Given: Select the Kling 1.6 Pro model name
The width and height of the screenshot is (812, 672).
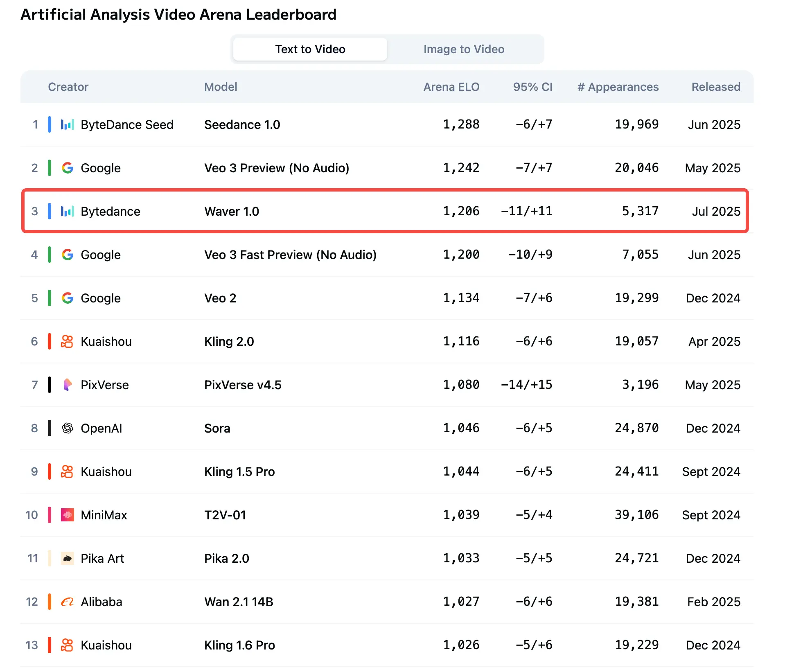Looking at the screenshot, I should [x=239, y=645].
